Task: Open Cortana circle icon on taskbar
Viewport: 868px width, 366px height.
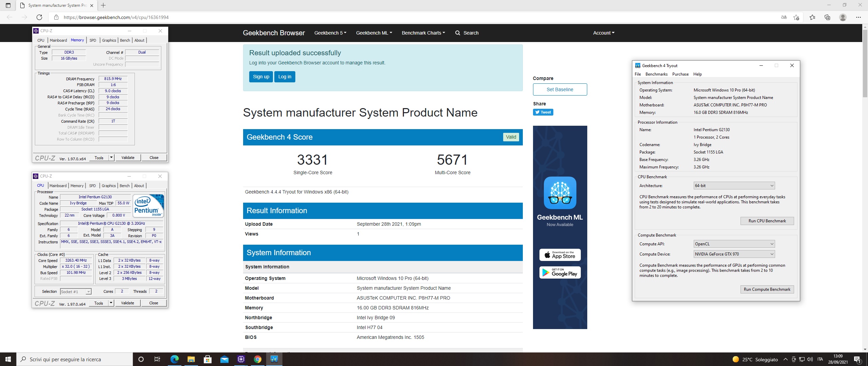Action: [141, 359]
